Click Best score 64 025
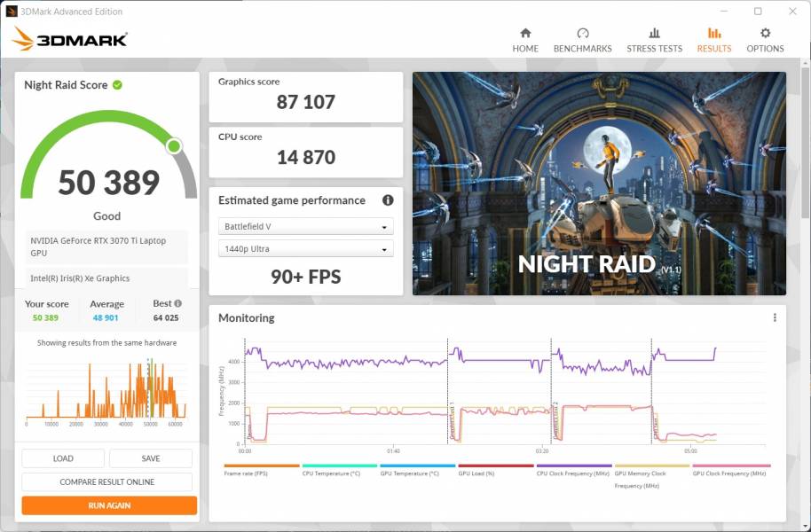The width and height of the screenshot is (811, 532). pos(166,318)
